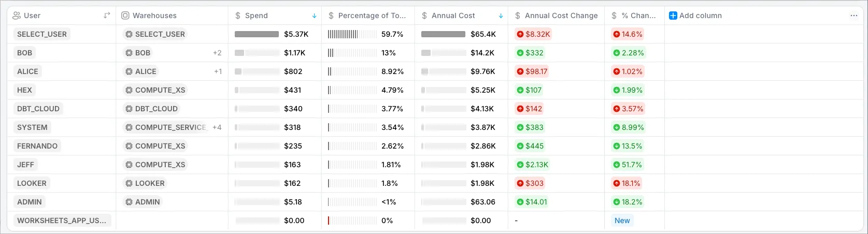Select the % Change column header
This screenshot has width=868, height=234.
[x=638, y=16]
